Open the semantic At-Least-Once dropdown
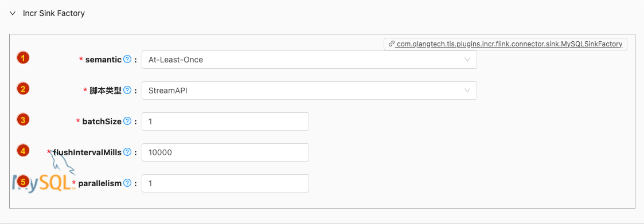The image size is (644, 224). pos(309,60)
